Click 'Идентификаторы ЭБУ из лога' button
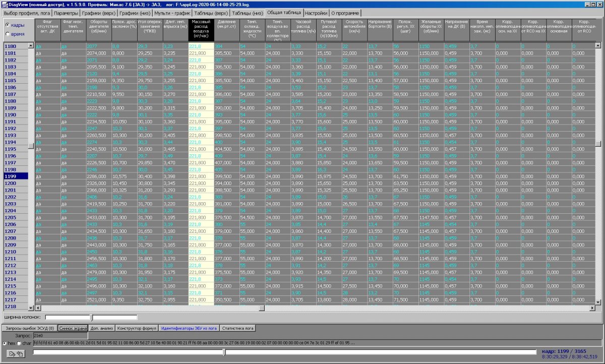The height and width of the screenshot is (364, 605). click(x=189, y=328)
